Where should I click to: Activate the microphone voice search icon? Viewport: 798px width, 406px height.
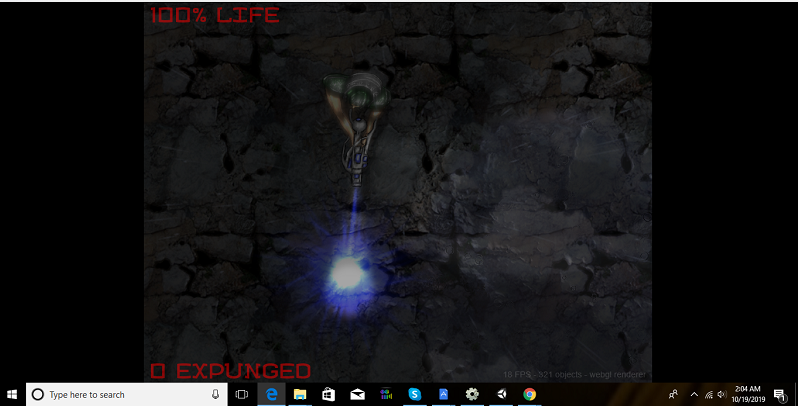tap(215, 394)
